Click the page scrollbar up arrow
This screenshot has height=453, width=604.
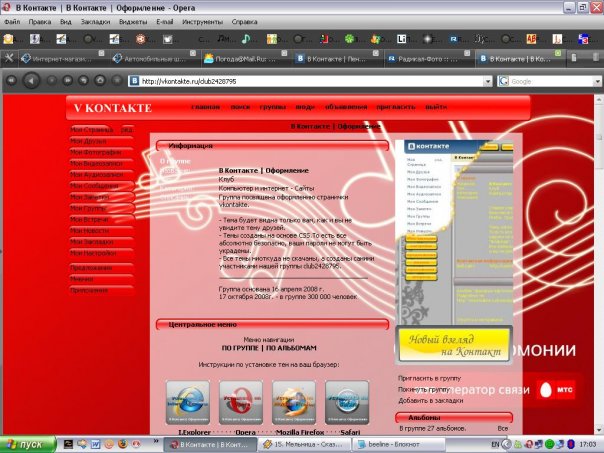599,99
